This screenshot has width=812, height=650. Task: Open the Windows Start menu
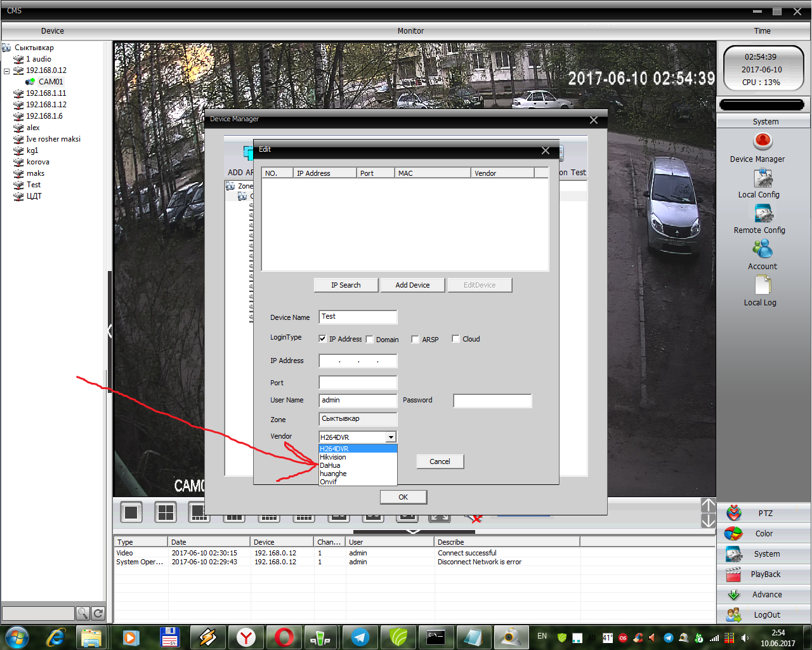(17, 637)
